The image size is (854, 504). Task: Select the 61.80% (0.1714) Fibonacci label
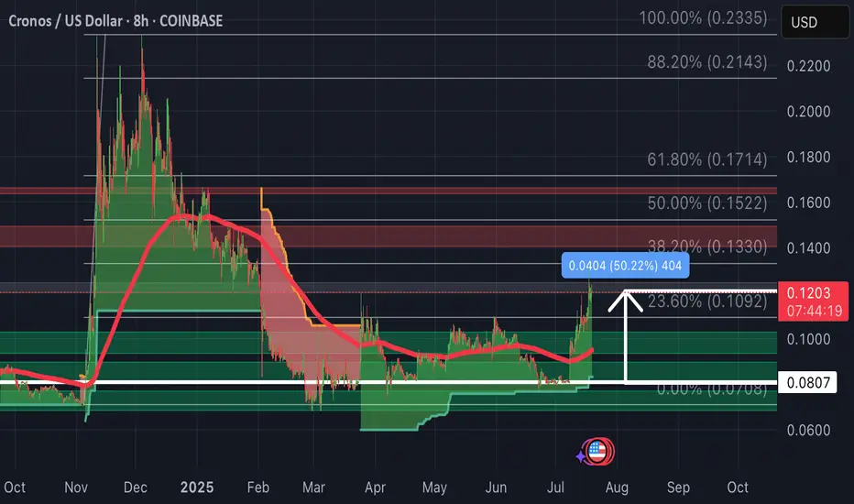click(x=707, y=159)
